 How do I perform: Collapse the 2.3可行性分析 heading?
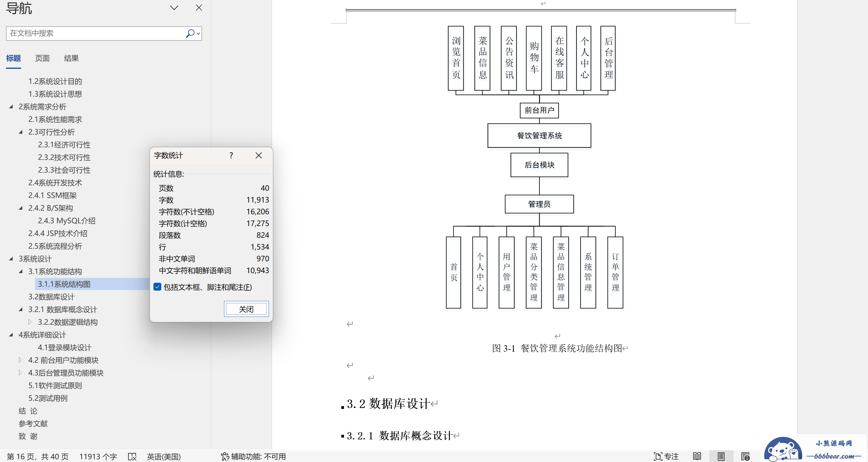click(x=21, y=132)
